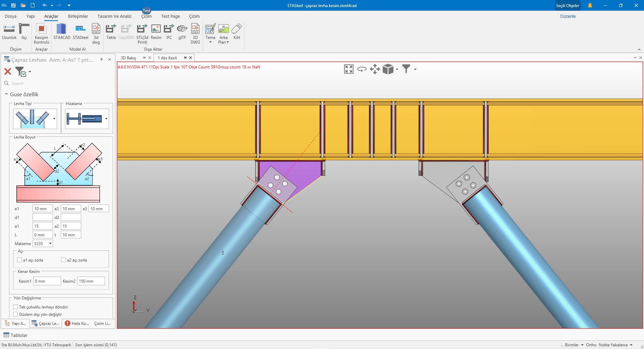Open the Malzeme S235 dropdown
The image size is (644, 349).
click(x=43, y=244)
